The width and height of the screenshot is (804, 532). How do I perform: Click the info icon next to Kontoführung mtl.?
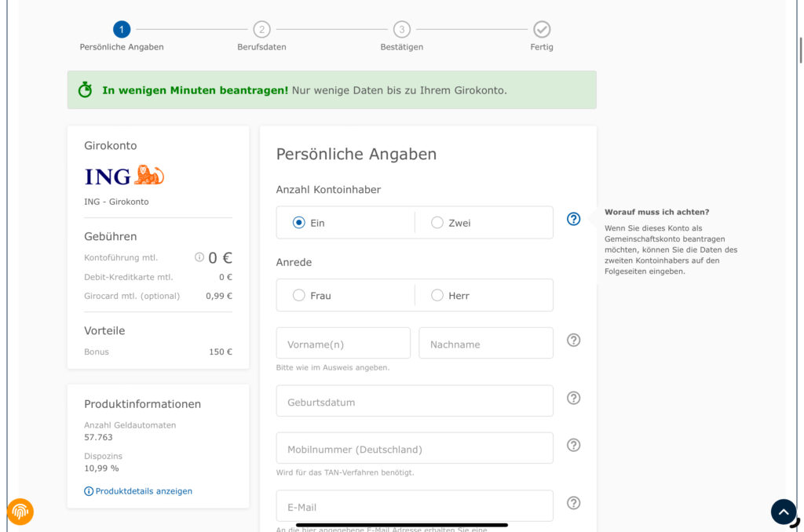point(199,257)
